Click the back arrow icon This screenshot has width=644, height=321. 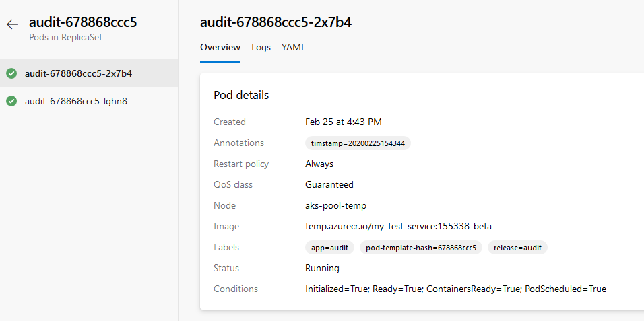click(11, 24)
